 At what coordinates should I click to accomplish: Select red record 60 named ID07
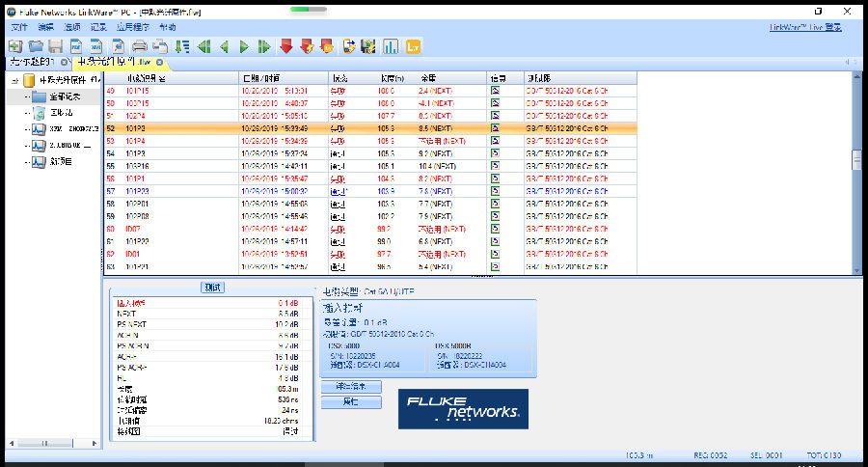click(x=370, y=229)
